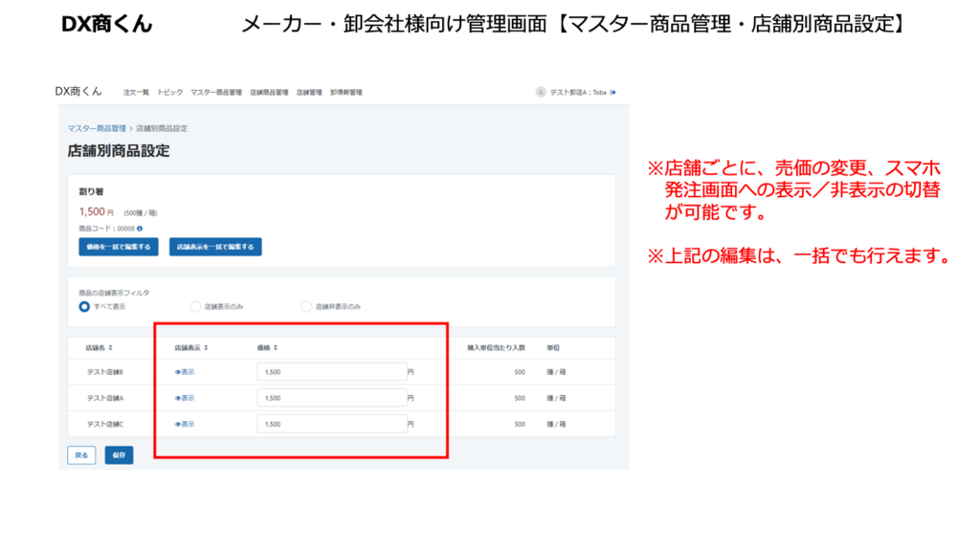Click the logout icon next to Toba

point(612,92)
